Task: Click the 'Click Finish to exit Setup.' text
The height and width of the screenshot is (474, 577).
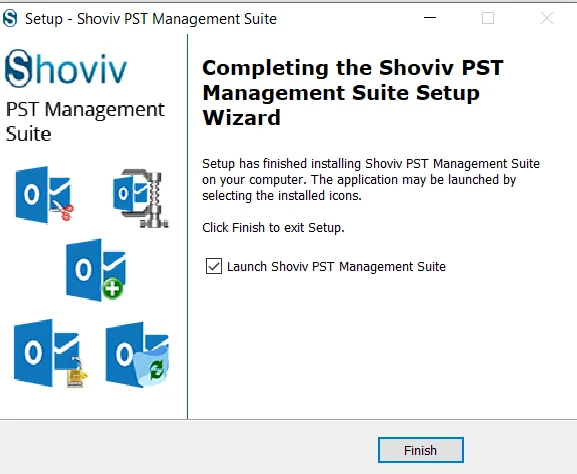Action: click(273, 228)
